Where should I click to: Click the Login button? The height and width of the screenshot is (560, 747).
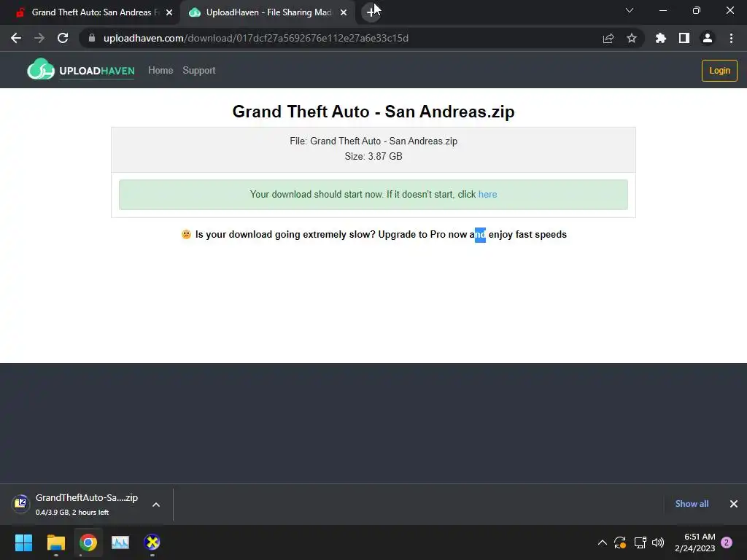(719, 71)
